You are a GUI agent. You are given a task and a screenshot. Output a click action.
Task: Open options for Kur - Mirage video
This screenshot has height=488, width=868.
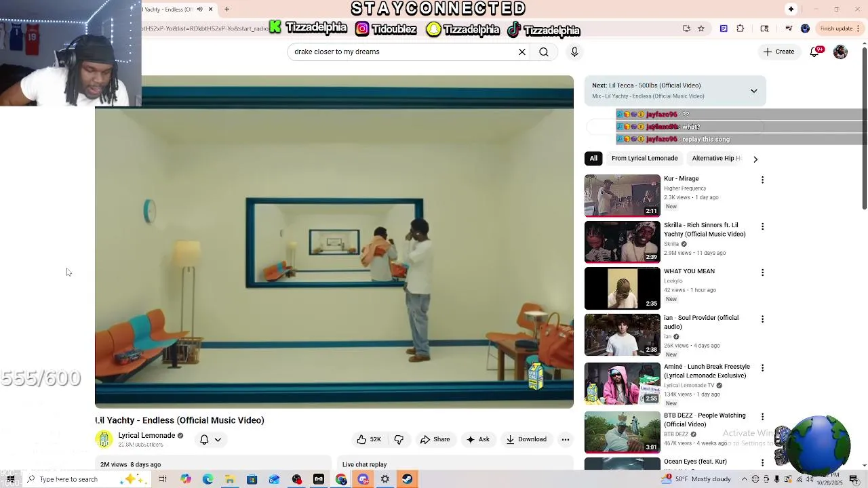pyautogui.click(x=762, y=180)
